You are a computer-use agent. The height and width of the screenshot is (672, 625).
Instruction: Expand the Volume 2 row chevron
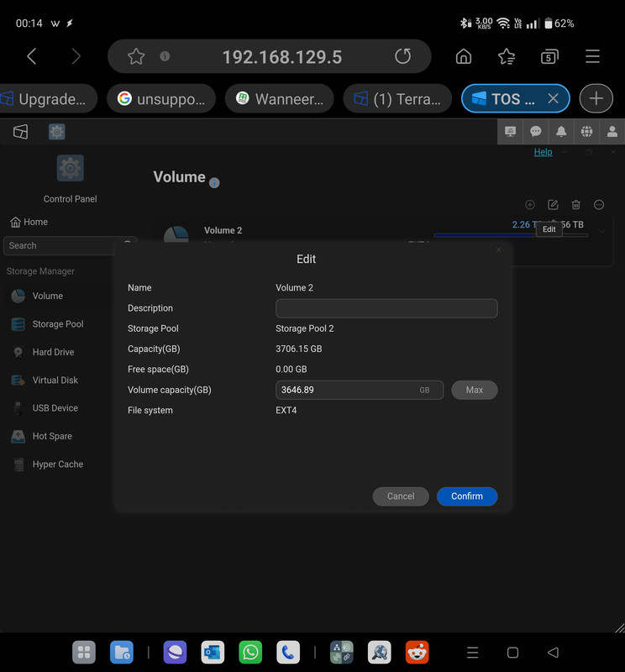pos(601,232)
